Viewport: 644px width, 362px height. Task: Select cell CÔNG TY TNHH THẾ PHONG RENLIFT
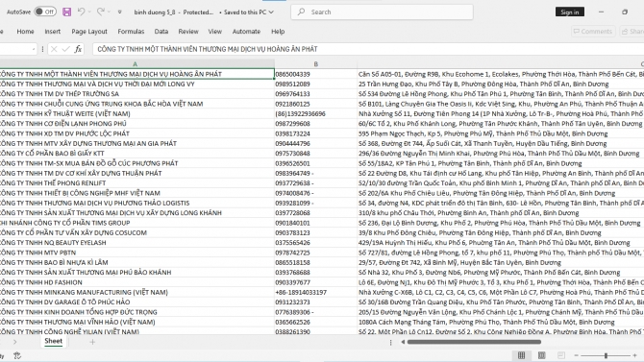(136, 183)
